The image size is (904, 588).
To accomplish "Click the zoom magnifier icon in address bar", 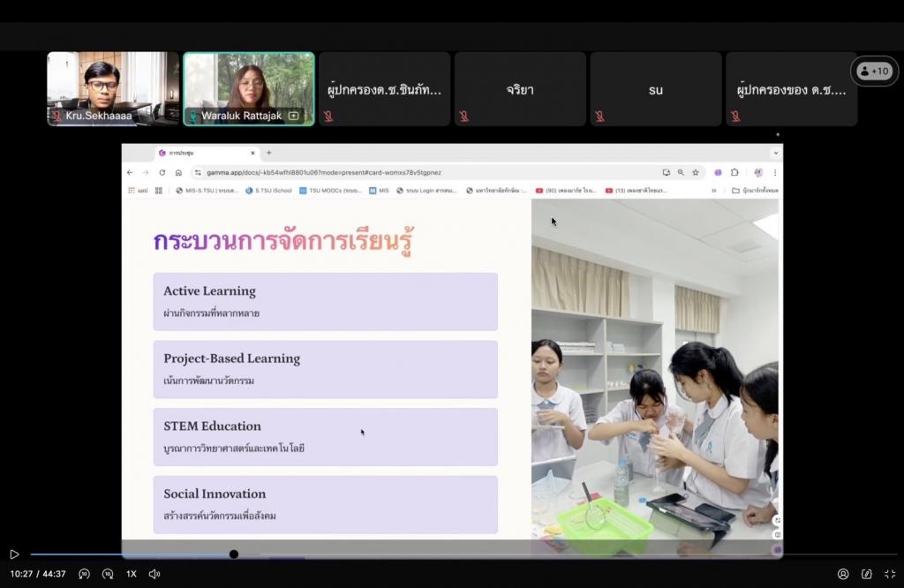I will pos(681,172).
